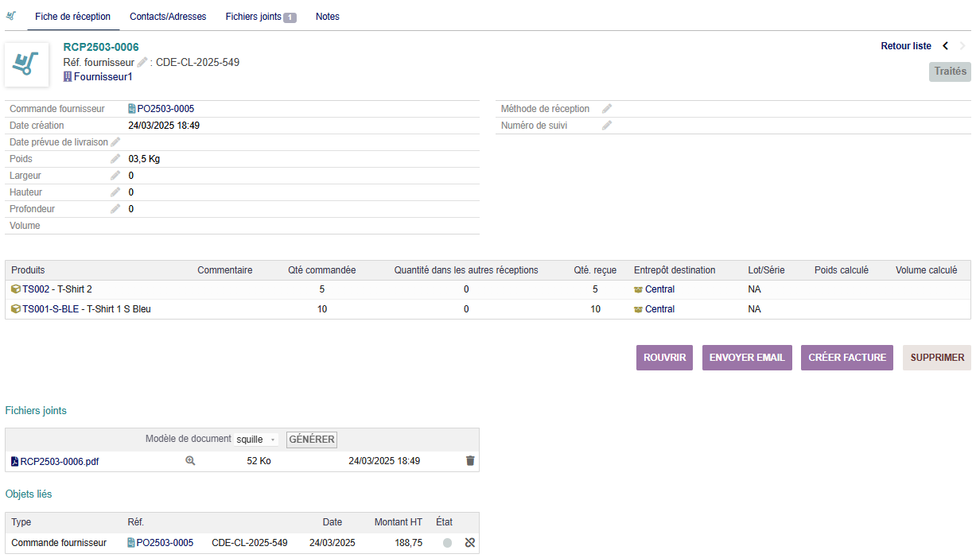Open the Modèle de document dropdown
Screen dimensions: 980x558
[x=257, y=440]
